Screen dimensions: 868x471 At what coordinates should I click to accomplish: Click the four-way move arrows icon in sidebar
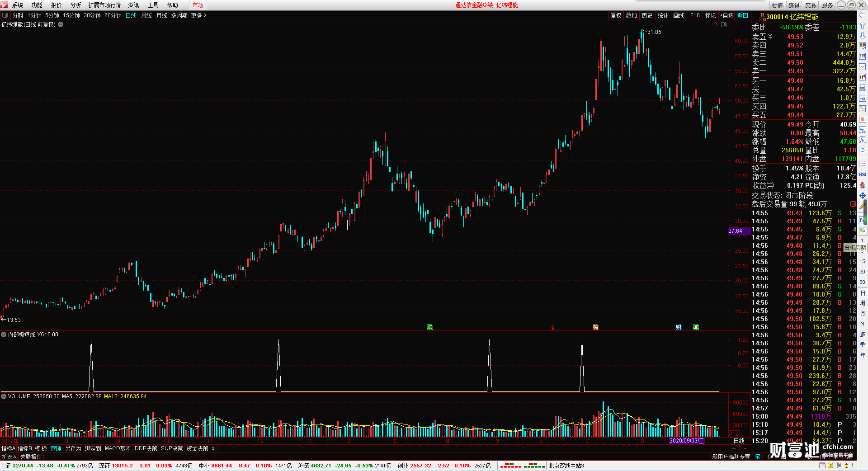pyautogui.click(x=863, y=195)
